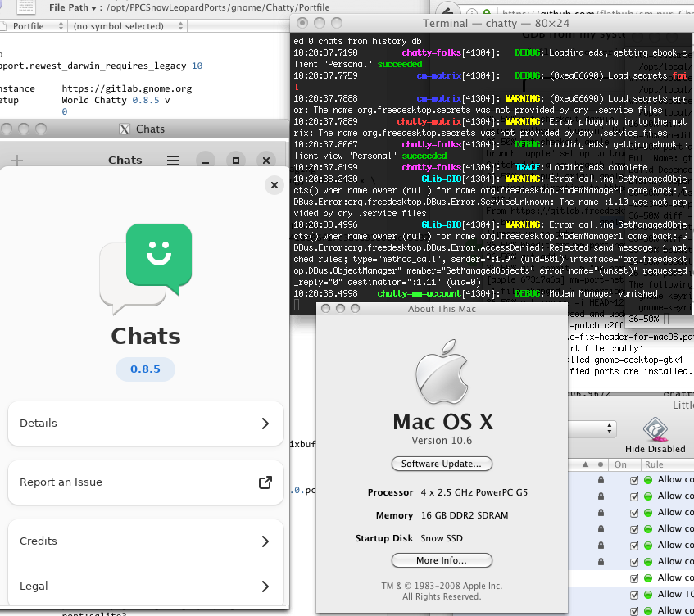Click the Mac zoom button of Chats X11 window
The width and height of the screenshot is (694, 616).
(x=41, y=129)
